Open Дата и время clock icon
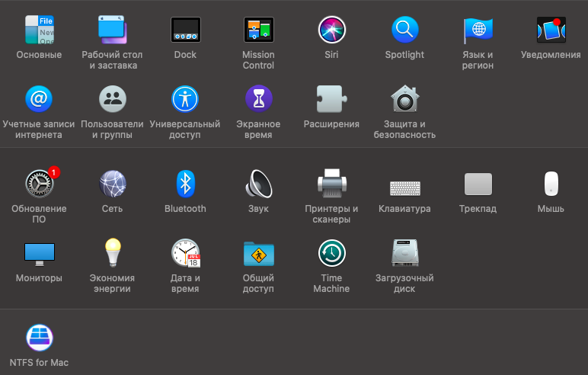The image size is (588, 375). (x=186, y=253)
